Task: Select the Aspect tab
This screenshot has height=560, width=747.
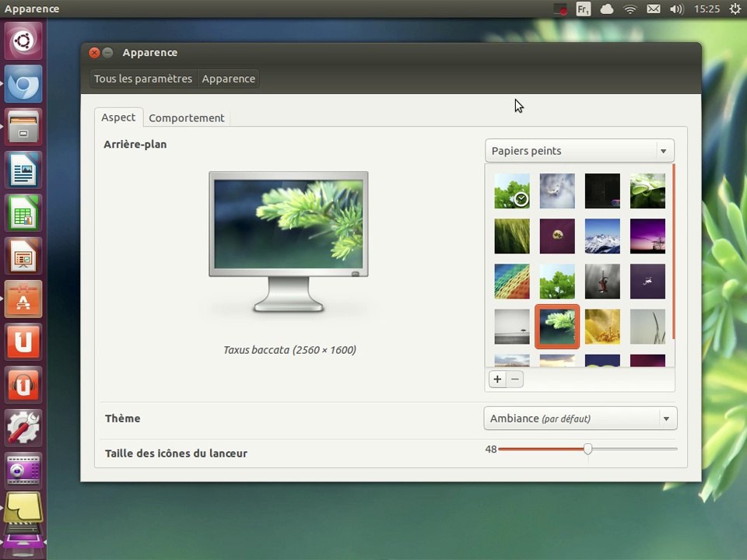Action: (118, 117)
